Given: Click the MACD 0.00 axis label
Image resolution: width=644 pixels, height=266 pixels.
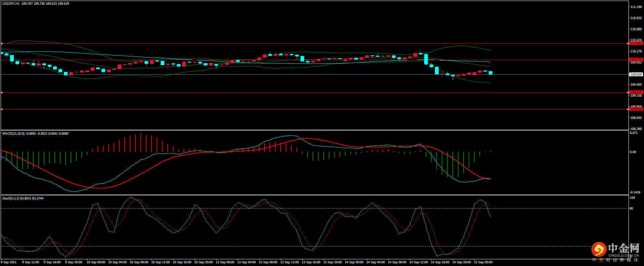Looking at the screenshot, I should coord(633,152).
